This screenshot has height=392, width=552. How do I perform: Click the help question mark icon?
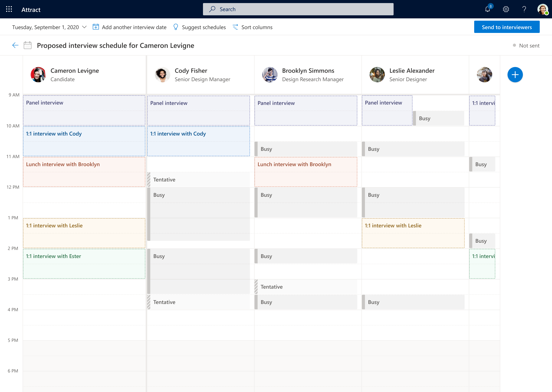point(524,9)
